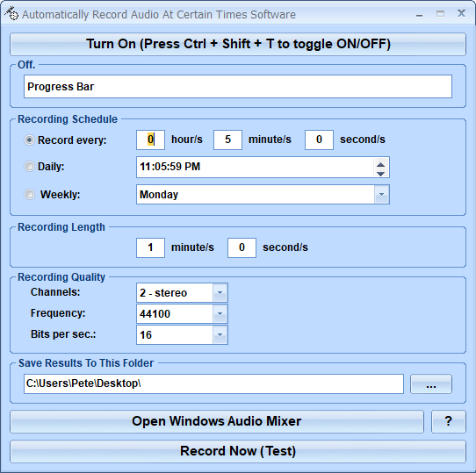476x473 pixels.
Task: Focus the minute/s schedule field showing 5
Action: [x=227, y=140]
